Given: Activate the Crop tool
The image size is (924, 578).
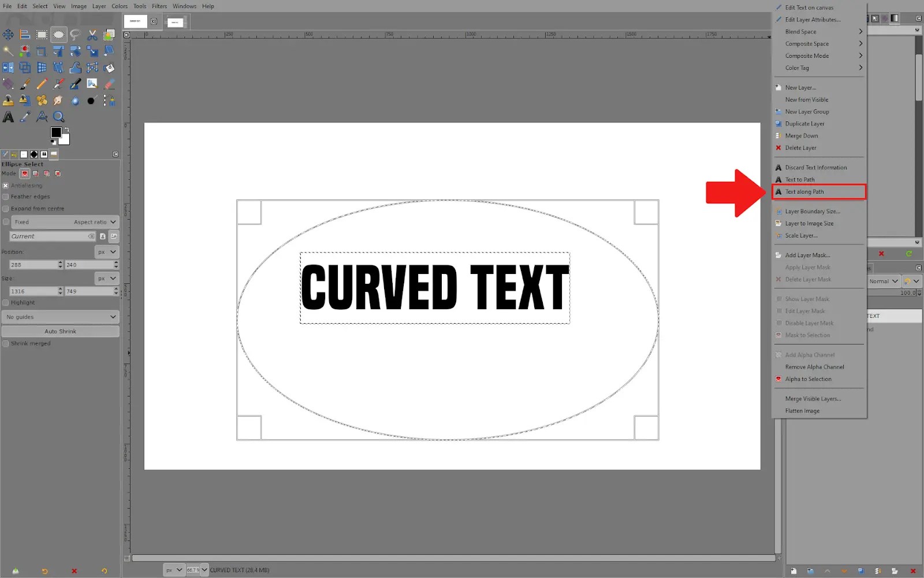Looking at the screenshot, I should click(42, 50).
